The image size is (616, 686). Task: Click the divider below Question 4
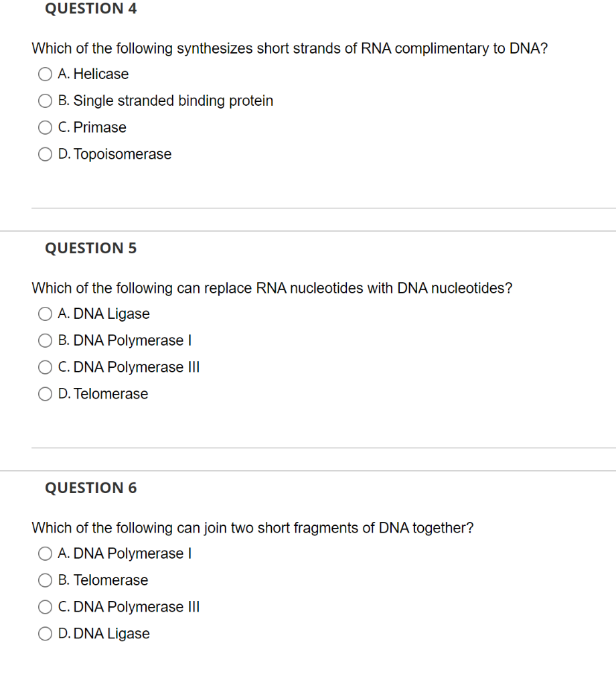pyautogui.click(x=323, y=207)
